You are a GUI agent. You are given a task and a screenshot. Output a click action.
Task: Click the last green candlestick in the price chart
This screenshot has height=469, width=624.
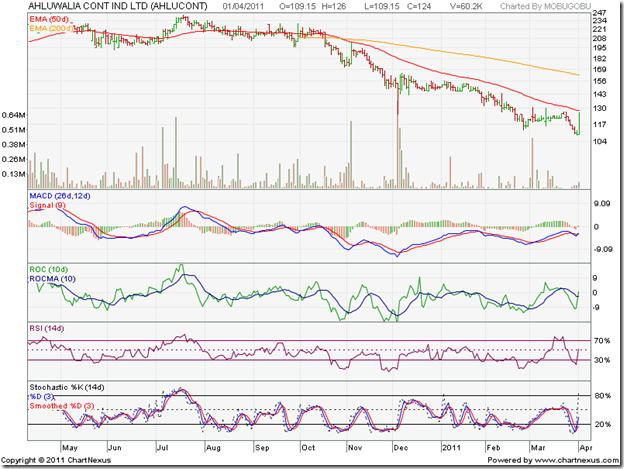(579, 124)
